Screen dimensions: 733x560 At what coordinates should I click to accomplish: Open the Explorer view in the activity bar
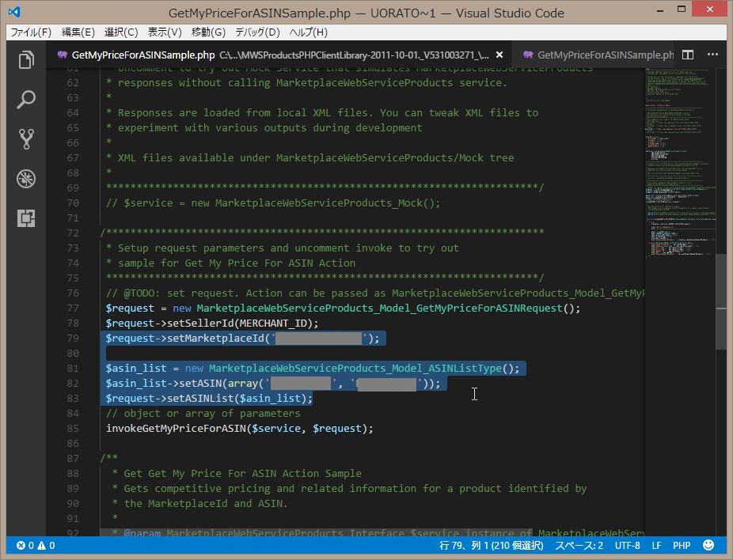tap(26, 60)
